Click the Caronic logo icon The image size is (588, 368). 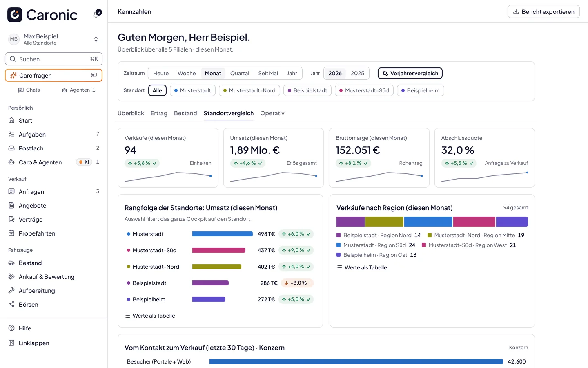click(x=15, y=15)
